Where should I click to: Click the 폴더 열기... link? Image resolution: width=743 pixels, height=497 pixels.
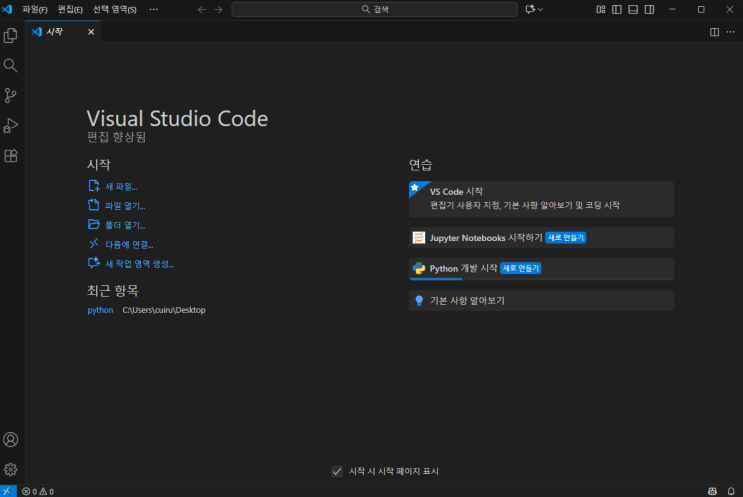pos(124,225)
